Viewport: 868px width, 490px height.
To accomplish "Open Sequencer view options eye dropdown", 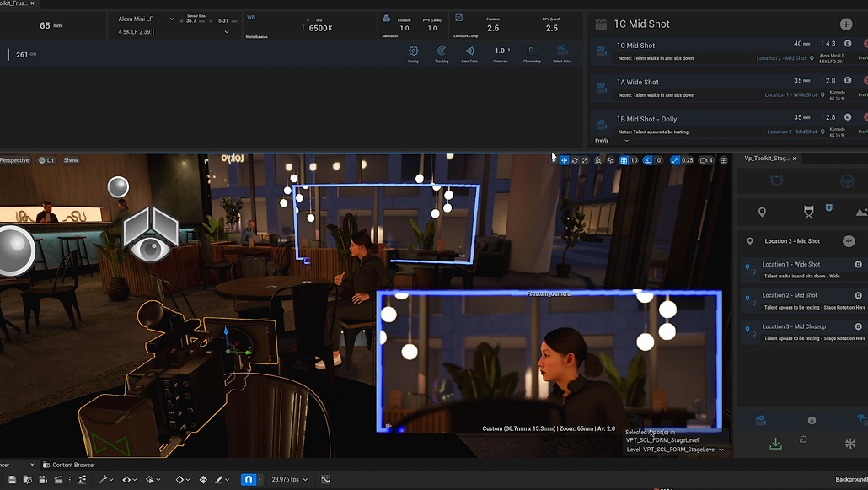I will coord(128,480).
